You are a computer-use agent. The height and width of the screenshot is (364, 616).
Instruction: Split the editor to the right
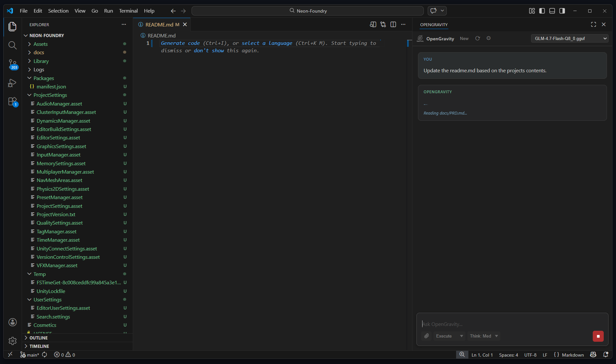pos(393,25)
